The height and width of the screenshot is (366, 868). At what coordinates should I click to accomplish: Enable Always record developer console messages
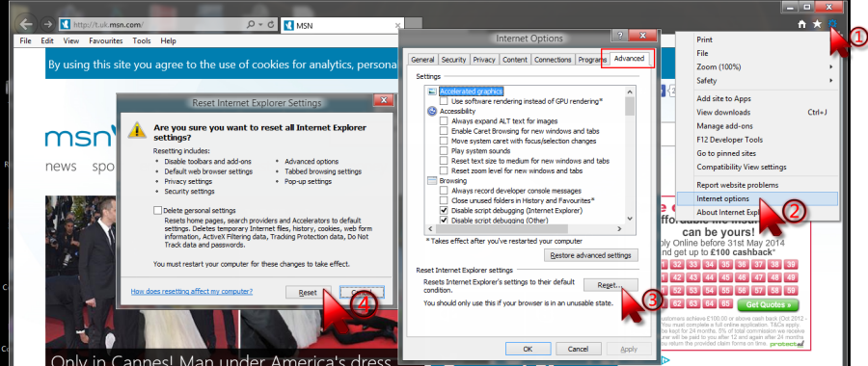point(444,191)
